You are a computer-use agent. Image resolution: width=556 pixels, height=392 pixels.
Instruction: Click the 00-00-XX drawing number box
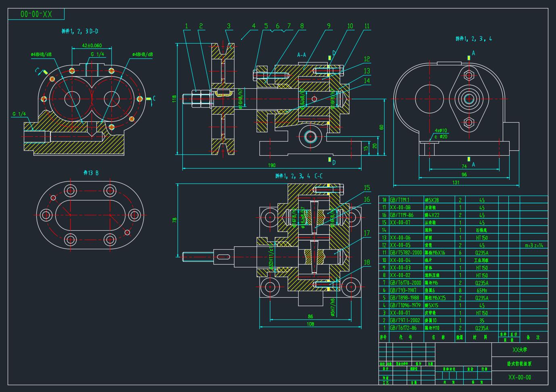[x=36, y=14]
